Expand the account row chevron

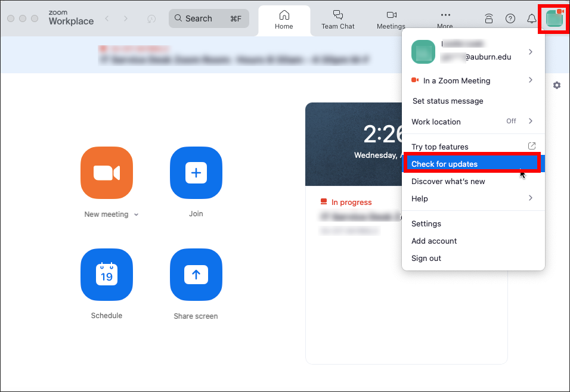coord(531,52)
